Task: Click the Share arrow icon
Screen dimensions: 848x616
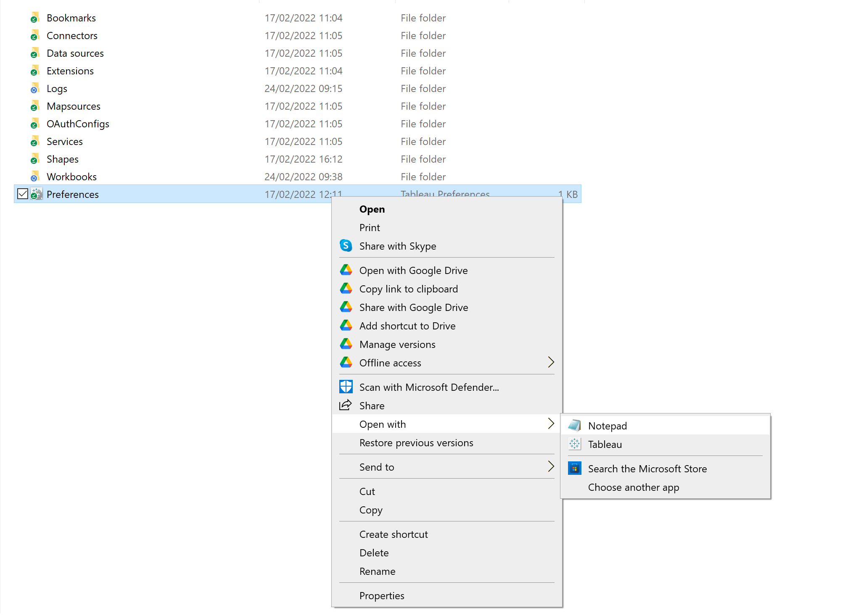Action: pyautogui.click(x=346, y=405)
